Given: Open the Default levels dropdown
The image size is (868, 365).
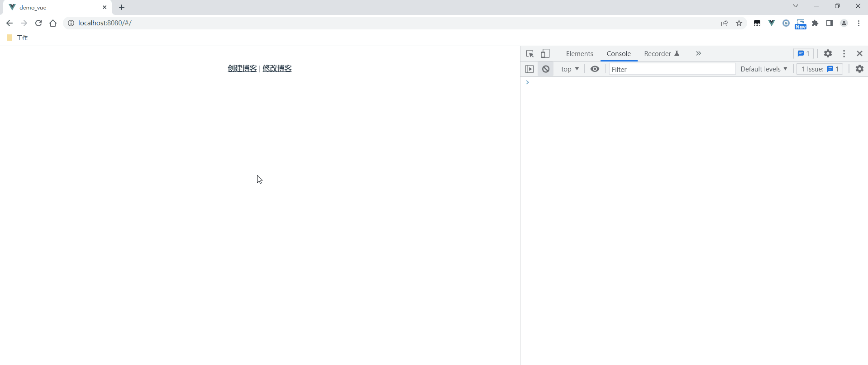Looking at the screenshot, I should pos(763,69).
